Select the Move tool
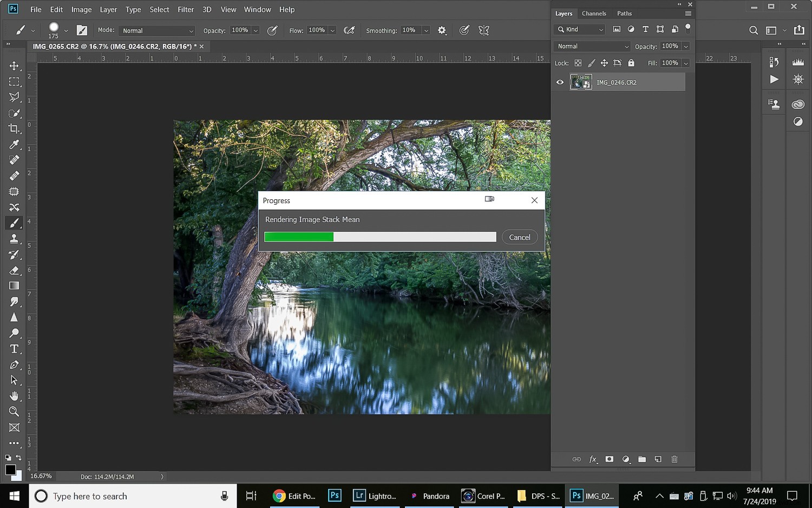Screen dimensions: 812x508 [14, 66]
